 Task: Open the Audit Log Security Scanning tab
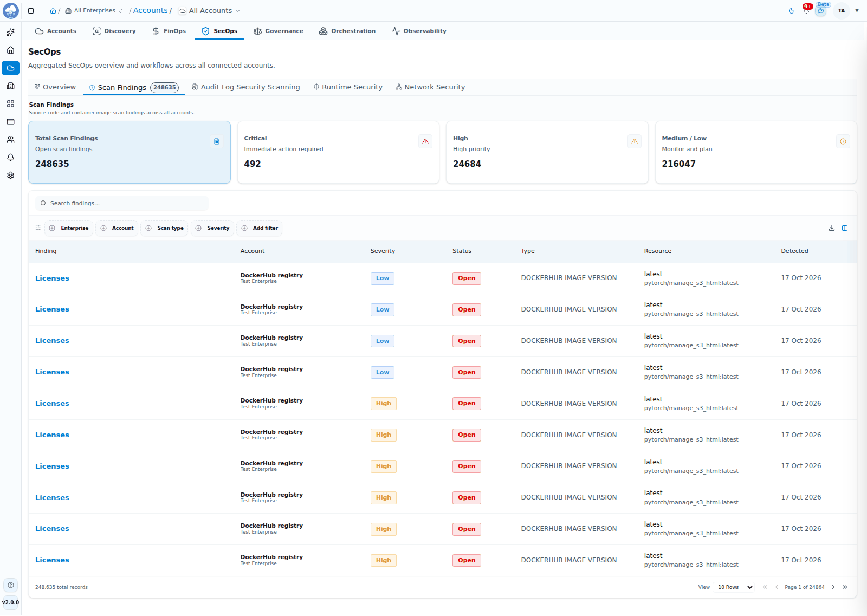click(246, 87)
